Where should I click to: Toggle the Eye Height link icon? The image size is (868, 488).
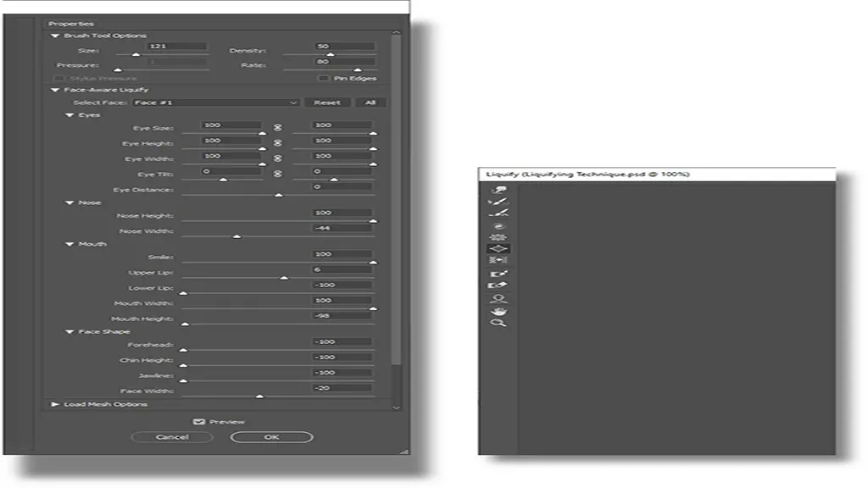tap(277, 142)
